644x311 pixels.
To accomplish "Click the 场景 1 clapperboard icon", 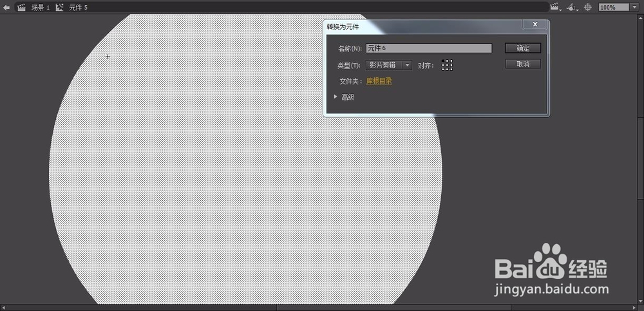I will 22,7.
